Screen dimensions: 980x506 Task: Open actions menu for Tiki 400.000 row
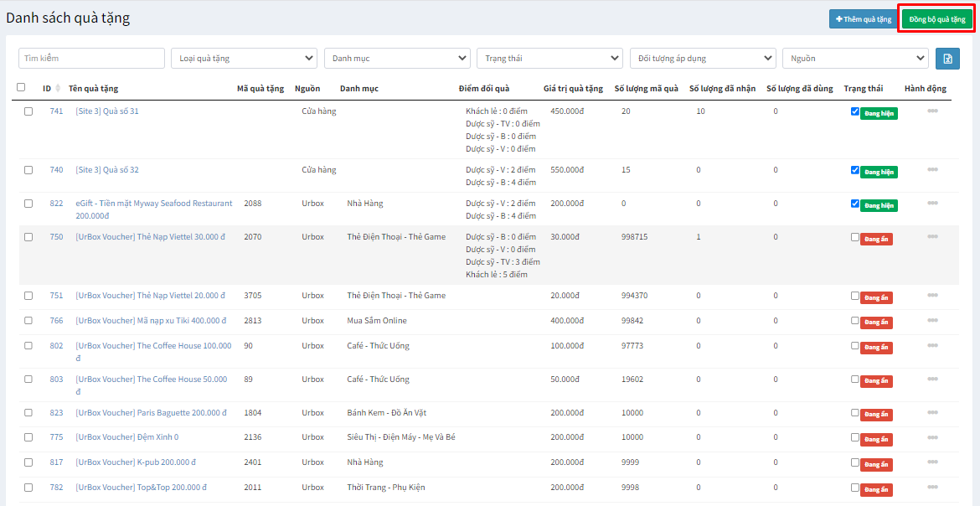[932, 321]
